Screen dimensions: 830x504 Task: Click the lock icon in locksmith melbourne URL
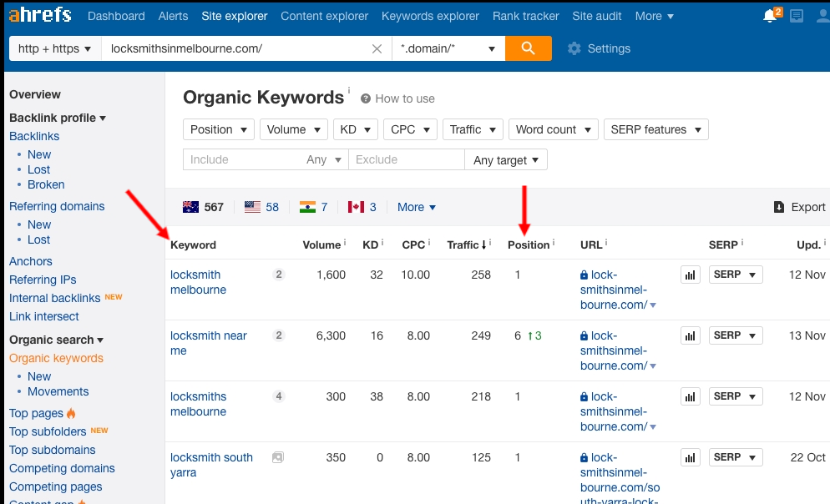coord(584,275)
